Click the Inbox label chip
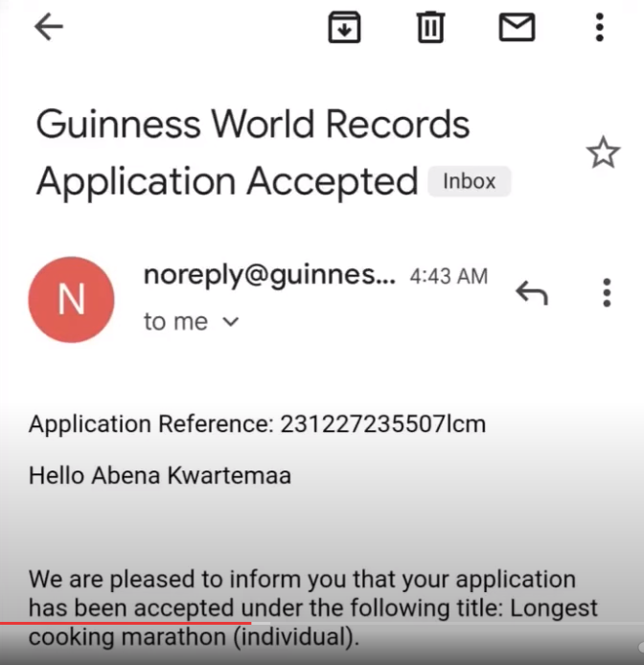 click(470, 181)
